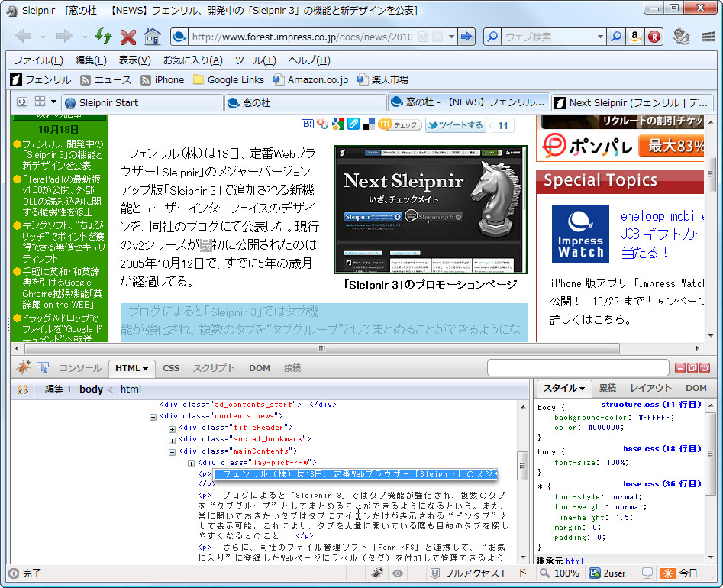
Task: Activate the Firebug element inspect pointer icon
Action: point(43,367)
